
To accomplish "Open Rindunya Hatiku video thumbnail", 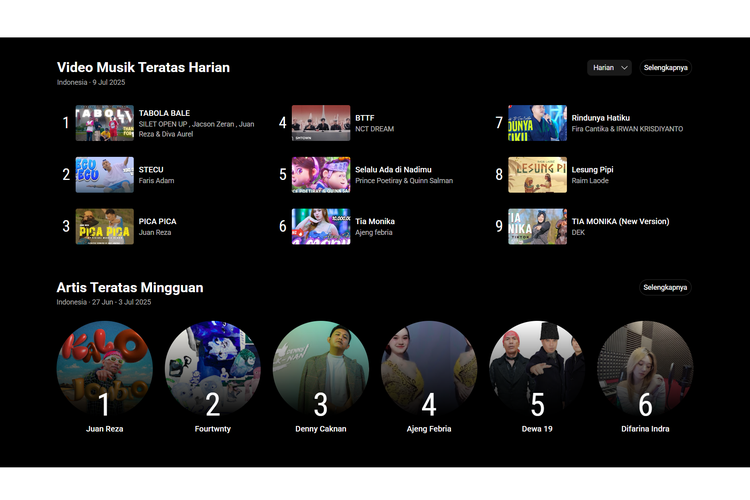I will (x=537, y=123).
